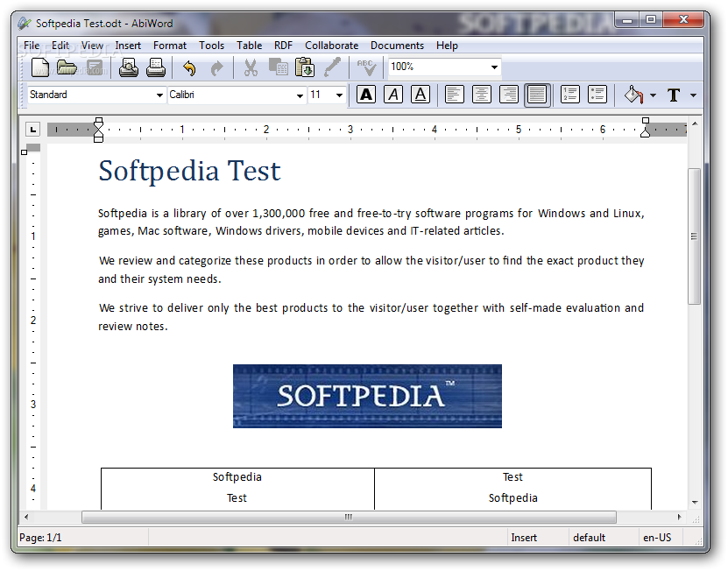Open the File menu
Viewport: 728px width, 571px height.
32,46
